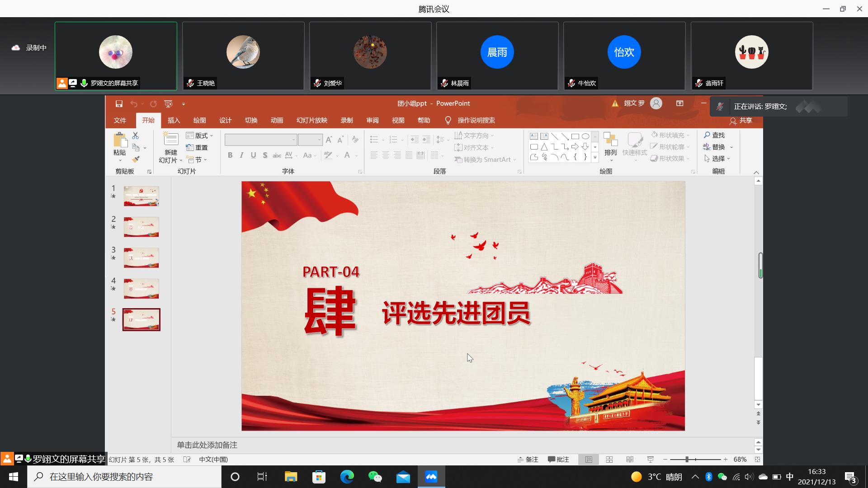Toggle Strikethrough formatting
The width and height of the screenshot is (868, 488).
point(277,155)
